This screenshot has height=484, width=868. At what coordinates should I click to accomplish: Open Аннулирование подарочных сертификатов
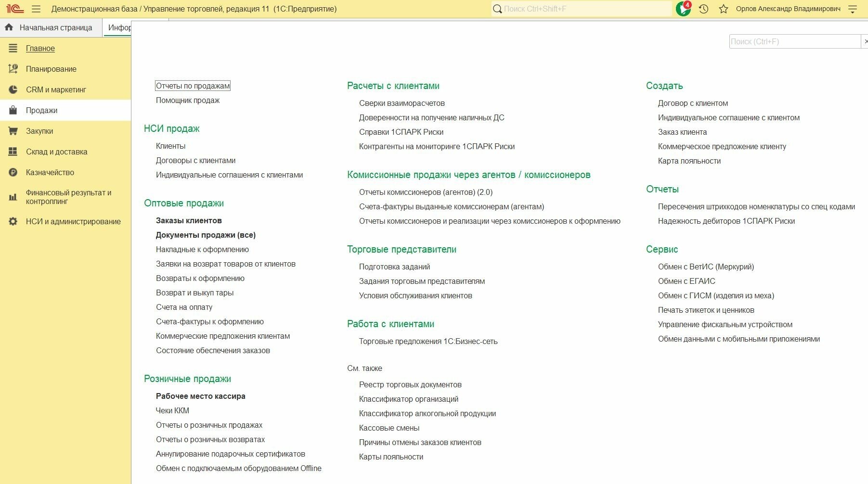coord(231,454)
